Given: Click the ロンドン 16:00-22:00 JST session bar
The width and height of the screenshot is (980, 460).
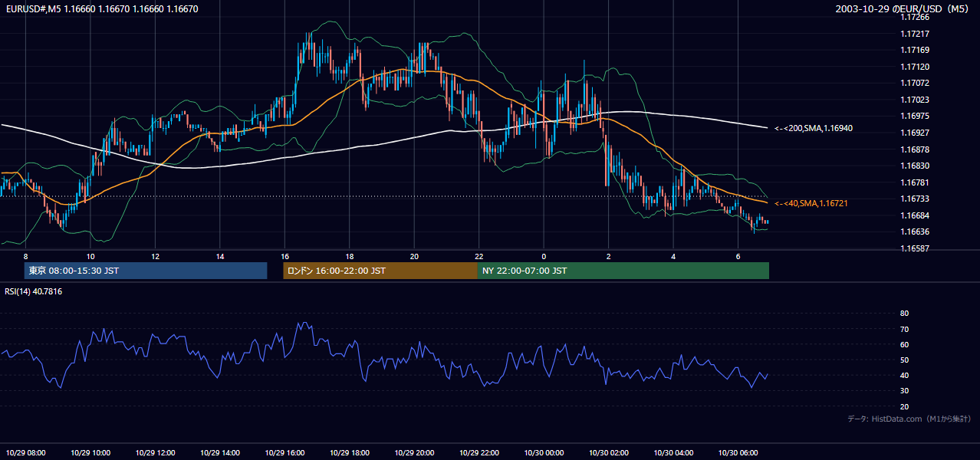Looking at the screenshot, I should point(380,271).
